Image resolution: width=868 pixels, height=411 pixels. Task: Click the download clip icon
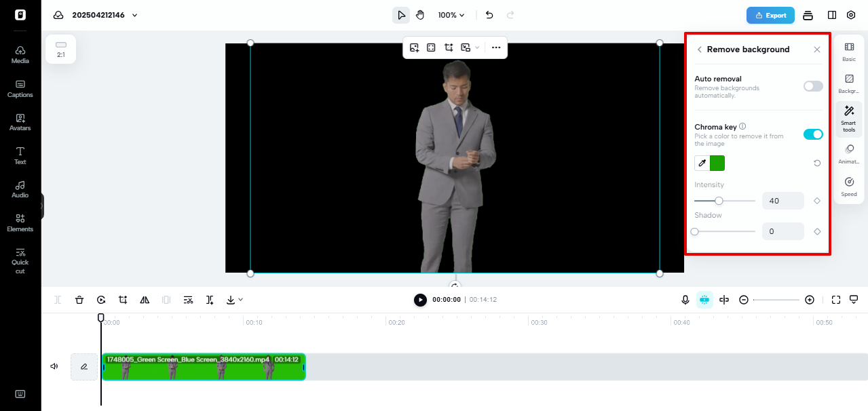[x=231, y=300]
